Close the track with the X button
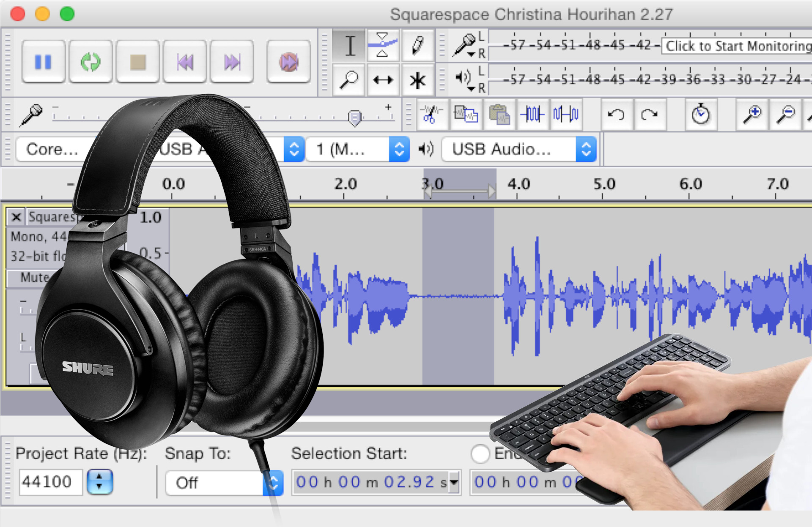The height and width of the screenshot is (527, 812). 16,217
